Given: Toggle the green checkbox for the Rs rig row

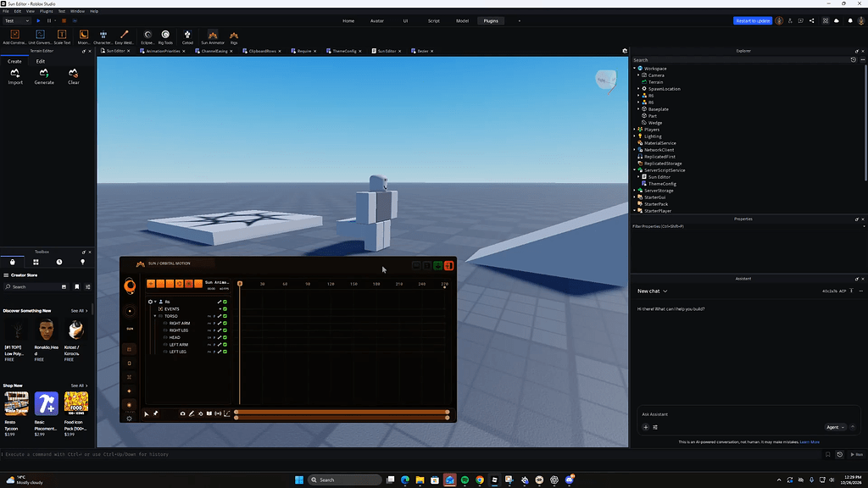Looking at the screenshot, I should click(x=225, y=302).
